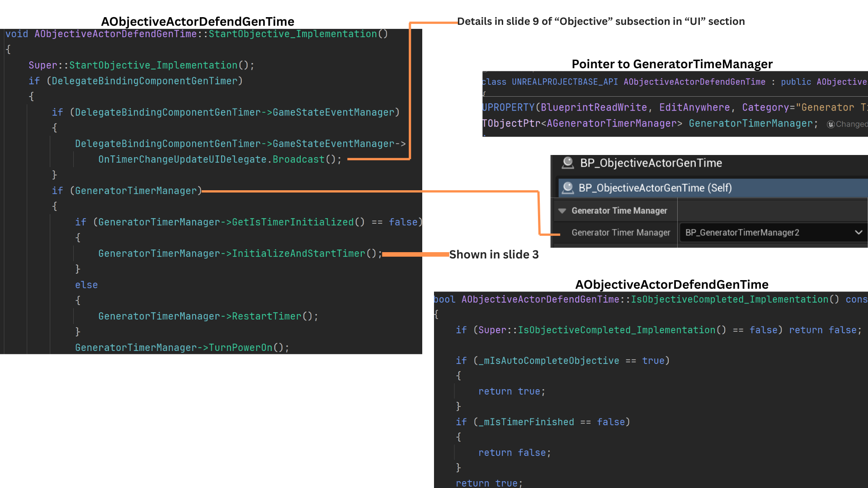
Task: Click the Changed inlay hint text
Action: pos(851,124)
